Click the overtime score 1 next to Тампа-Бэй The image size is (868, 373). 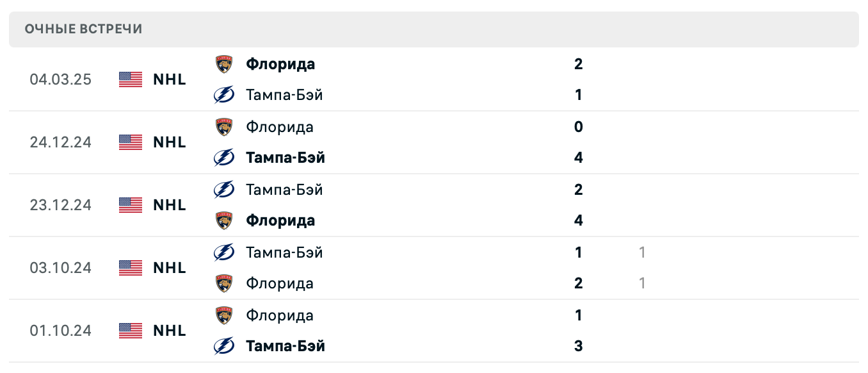tap(642, 252)
